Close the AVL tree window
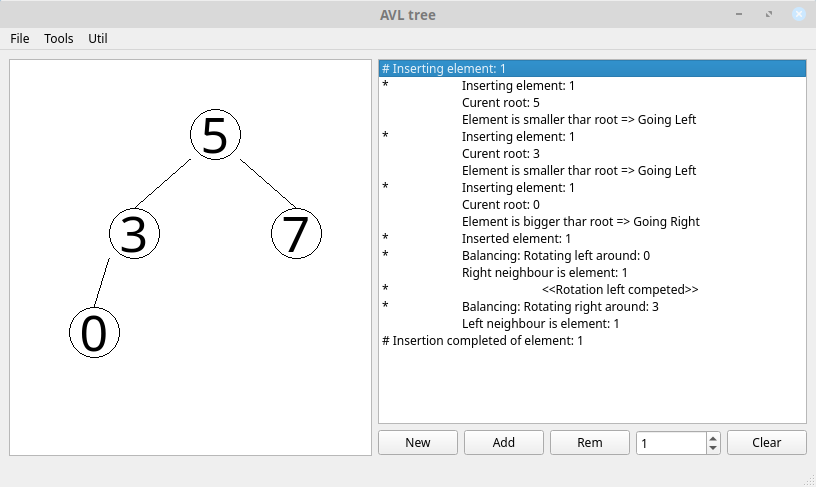Viewport: 816px width, 487px height. click(x=799, y=14)
